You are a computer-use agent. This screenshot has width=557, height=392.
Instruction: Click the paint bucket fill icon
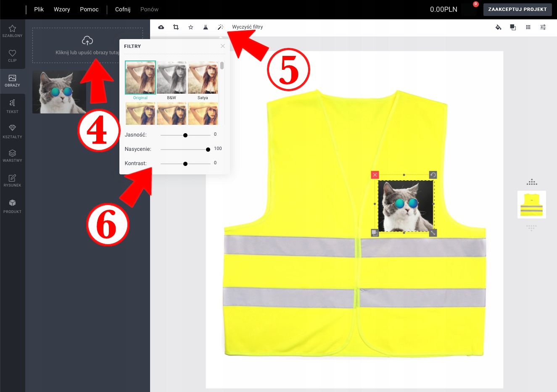498,27
